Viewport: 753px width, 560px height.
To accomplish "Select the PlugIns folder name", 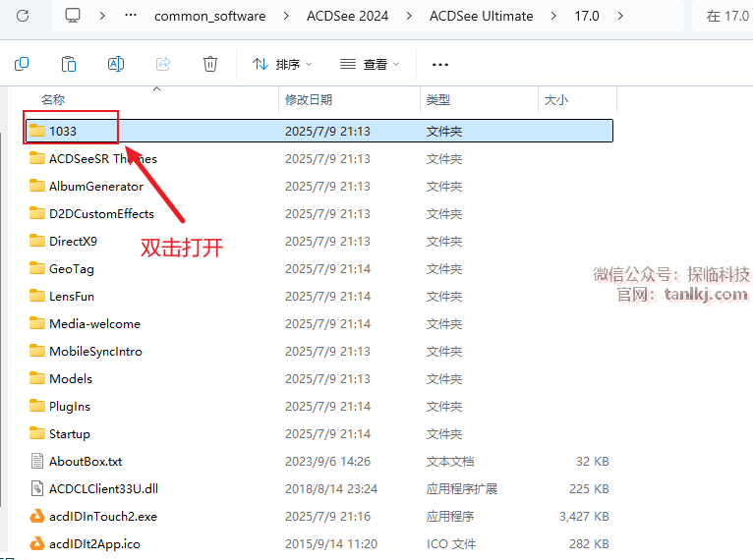I will coord(70,407).
